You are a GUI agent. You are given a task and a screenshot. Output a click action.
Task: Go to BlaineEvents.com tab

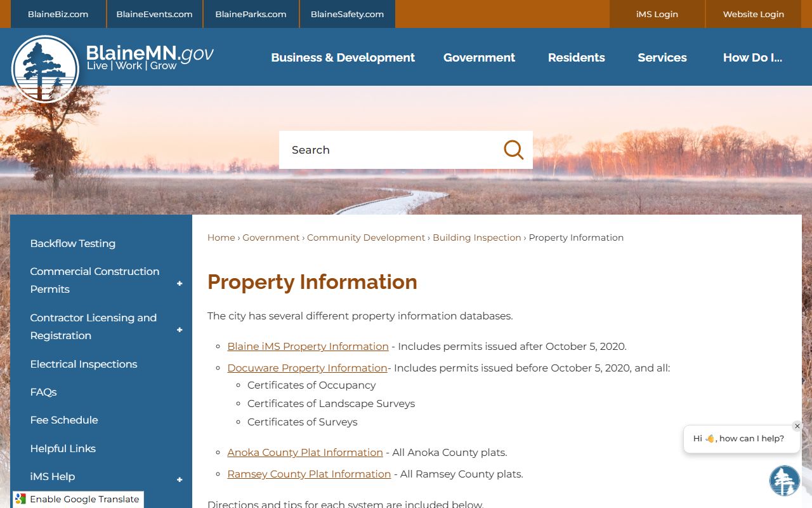click(154, 14)
